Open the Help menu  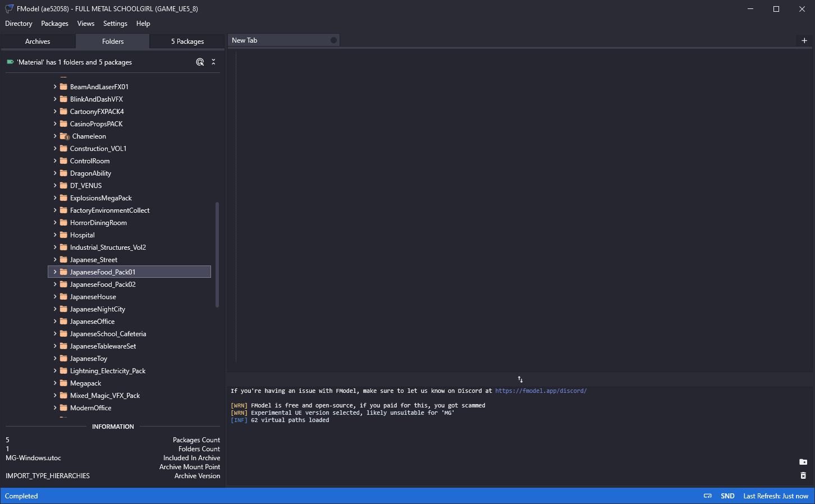point(143,24)
